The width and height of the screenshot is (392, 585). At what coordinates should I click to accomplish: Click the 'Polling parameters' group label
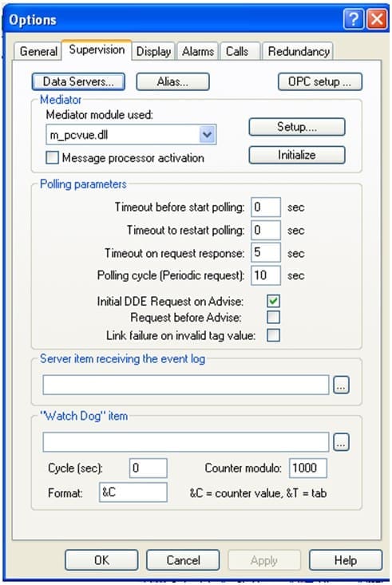[x=83, y=184]
